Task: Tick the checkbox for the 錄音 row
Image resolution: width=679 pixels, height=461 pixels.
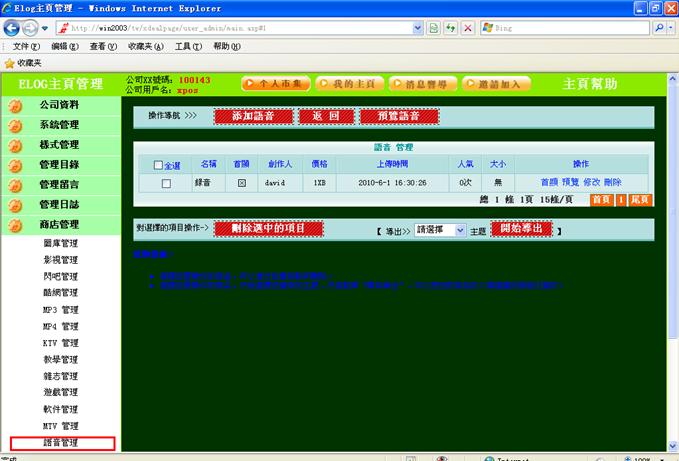Action: tap(166, 183)
